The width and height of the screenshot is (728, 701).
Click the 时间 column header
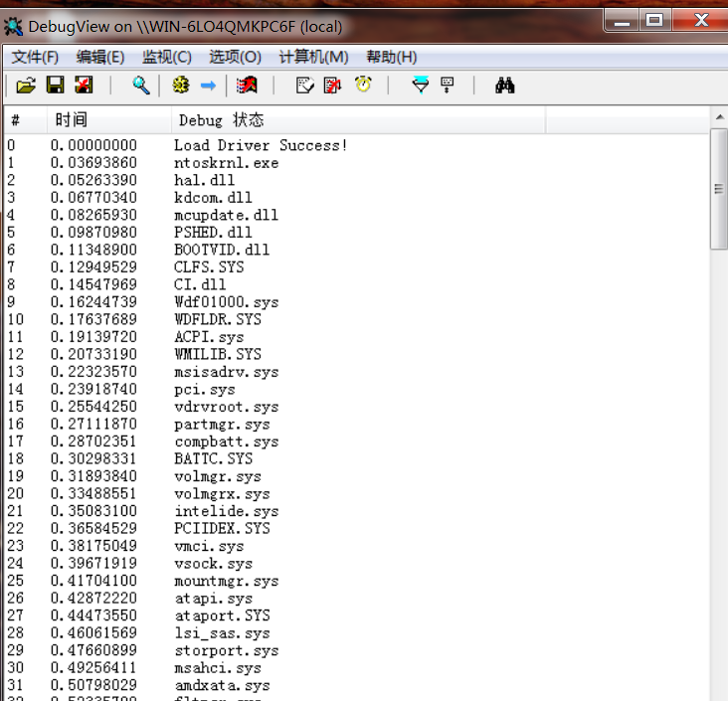[109, 120]
